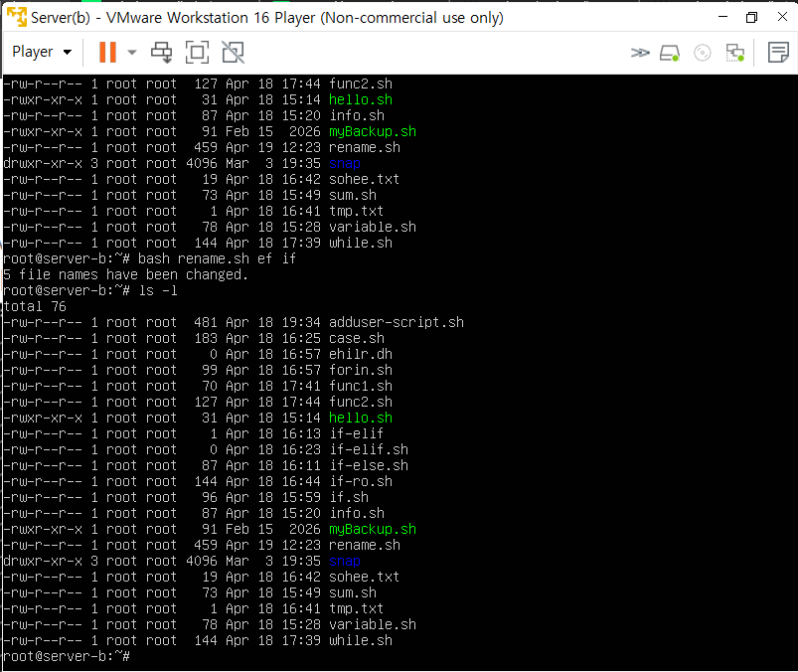Click the VMware Player title bar logo
The image size is (798, 672).
click(16, 17)
